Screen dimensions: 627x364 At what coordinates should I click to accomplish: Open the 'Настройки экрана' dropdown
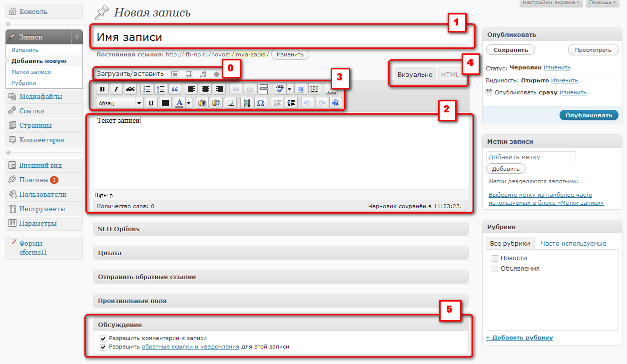[551, 3]
